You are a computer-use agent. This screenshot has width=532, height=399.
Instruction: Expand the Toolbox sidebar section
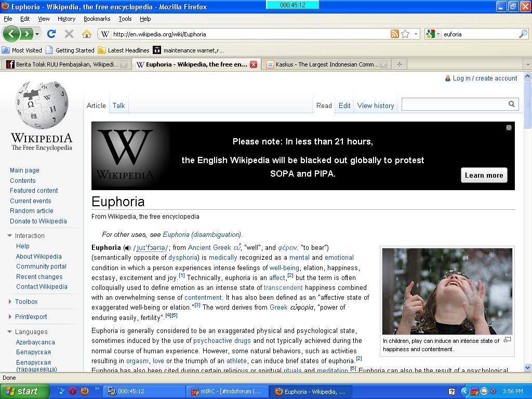pos(10,302)
